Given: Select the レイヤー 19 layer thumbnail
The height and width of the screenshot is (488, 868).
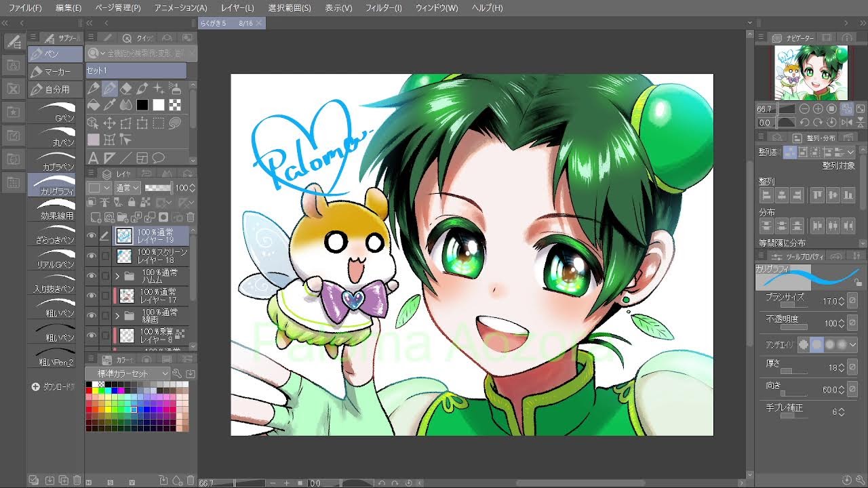Looking at the screenshot, I should 124,236.
